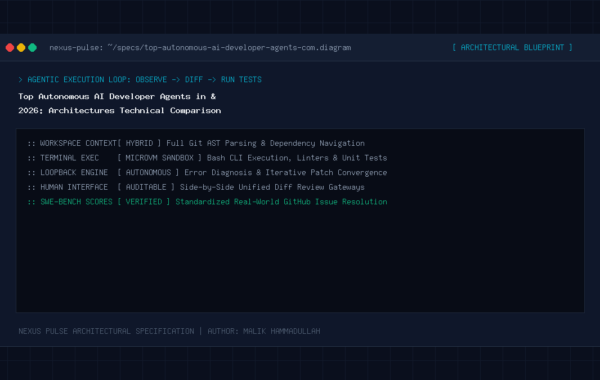Click the ARCHITECTURAL BLUEPRINT label
The width and height of the screenshot is (600, 380).
[512, 47]
